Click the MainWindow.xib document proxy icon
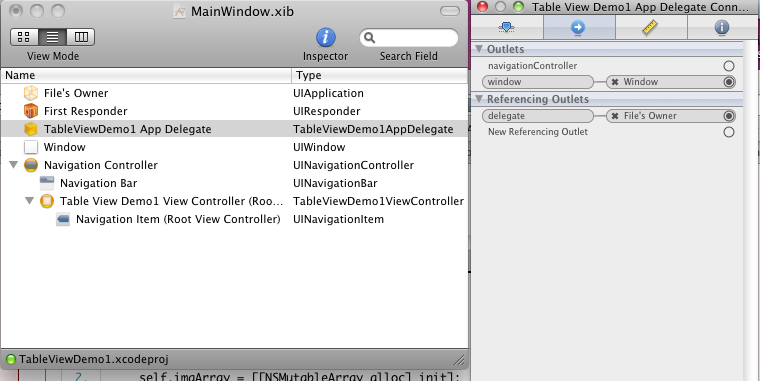Image resolution: width=760 pixels, height=381 pixels. [180, 11]
